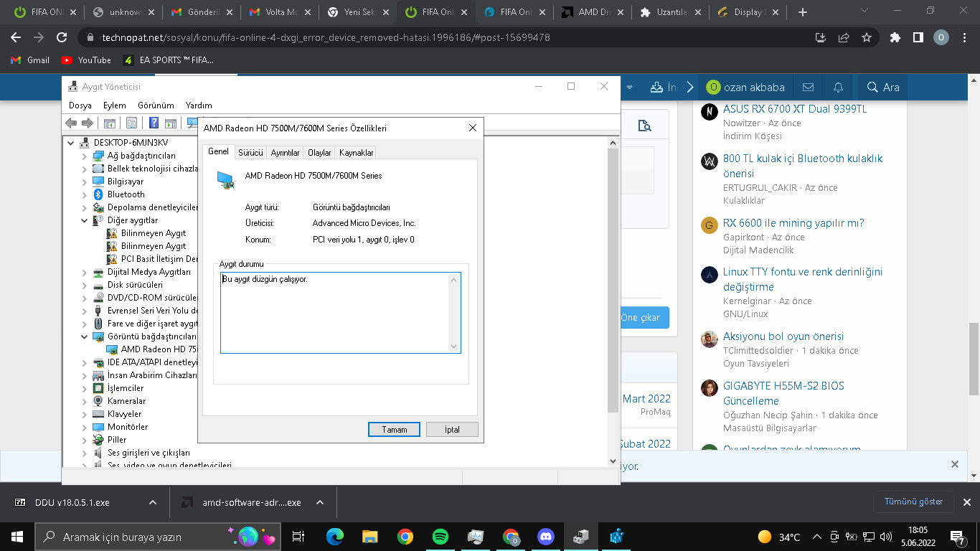
Task: Go back using Device Manager toolbar arrow
Action: (x=71, y=123)
